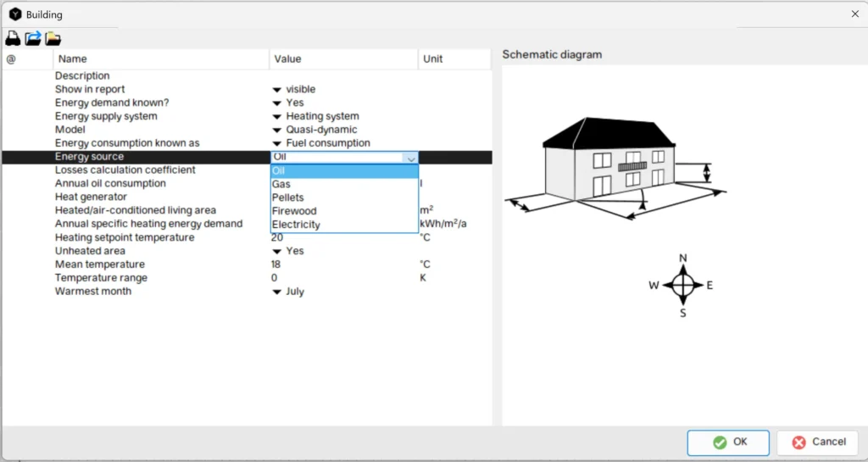The image size is (868, 462).
Task: Edit the Heating setpoint temperature value 20
Action: 277,238
